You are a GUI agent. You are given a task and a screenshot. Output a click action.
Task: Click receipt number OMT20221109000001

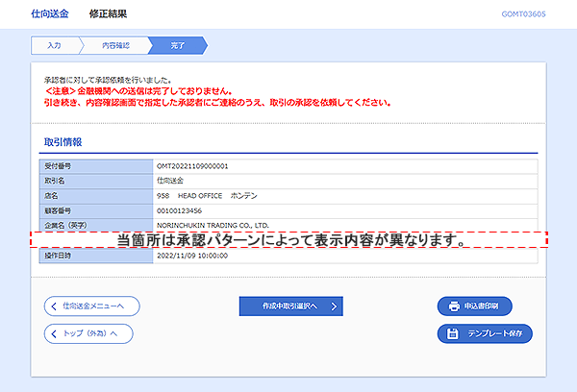pos(192,166)
